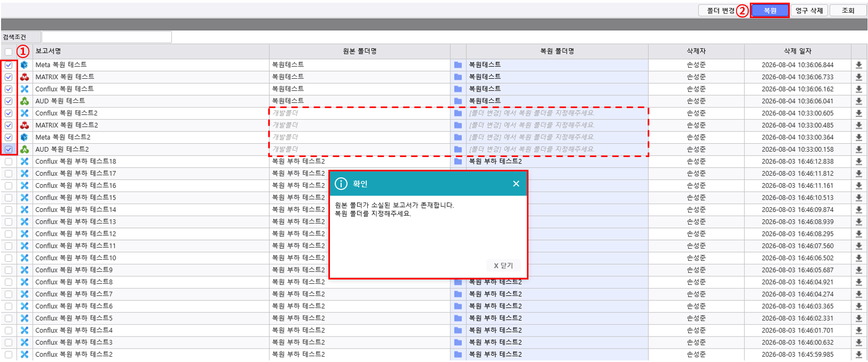This screenshot has height=362, width=868.
Task: Open the folder picker for Meta 복원 테스트
Action: (458, 65)
